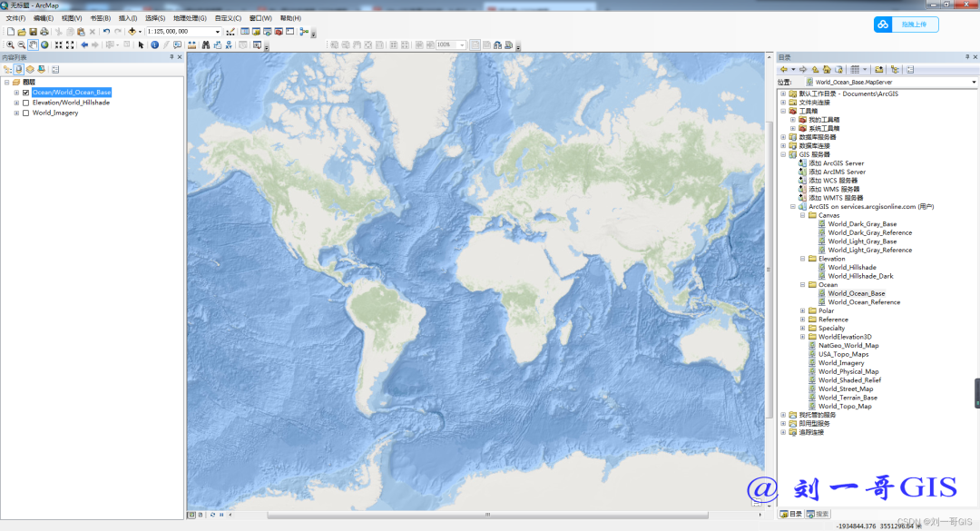
Task: Select the Identify tool
Action: click(154, 45)
